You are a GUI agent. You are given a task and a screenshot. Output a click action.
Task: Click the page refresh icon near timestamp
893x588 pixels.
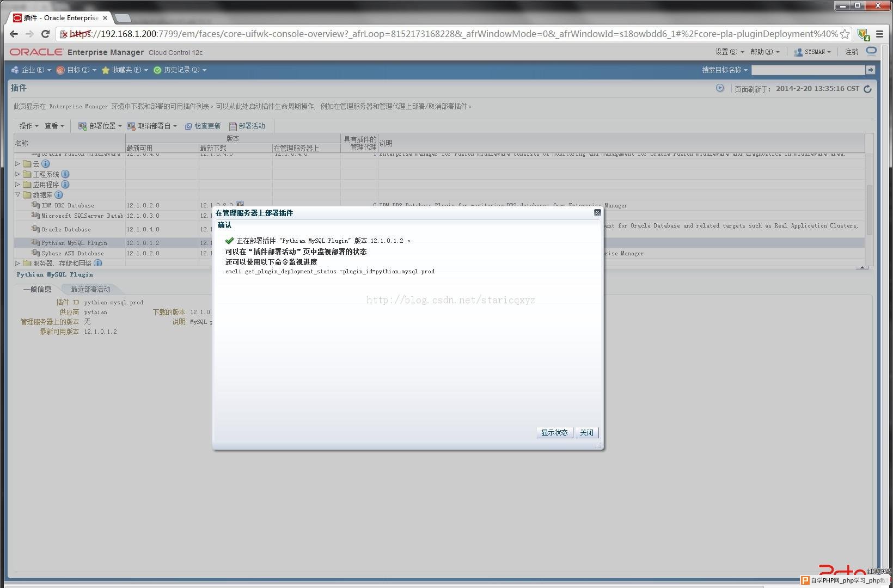(867, 89)
